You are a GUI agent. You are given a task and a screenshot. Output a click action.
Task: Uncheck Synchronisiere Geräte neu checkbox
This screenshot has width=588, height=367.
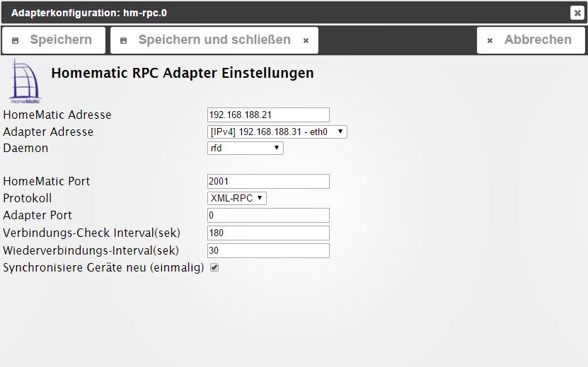pyautogui.click(x=214, y=267)
